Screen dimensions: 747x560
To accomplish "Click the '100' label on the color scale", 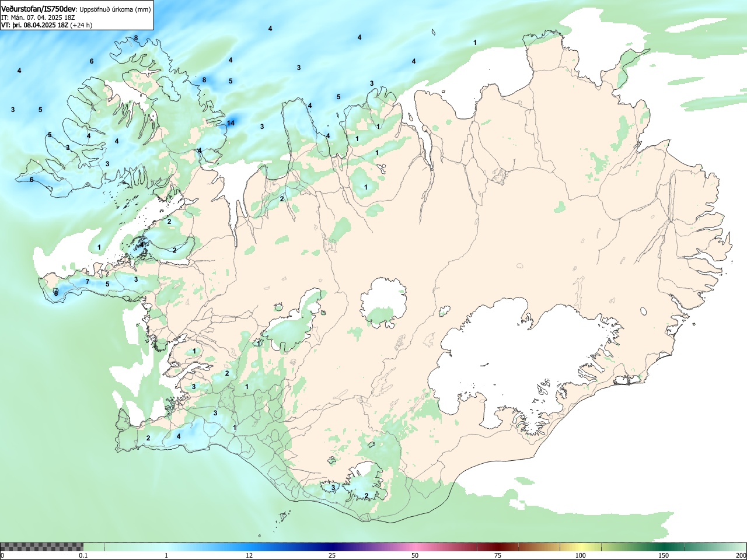I will [x=581, y=555].
